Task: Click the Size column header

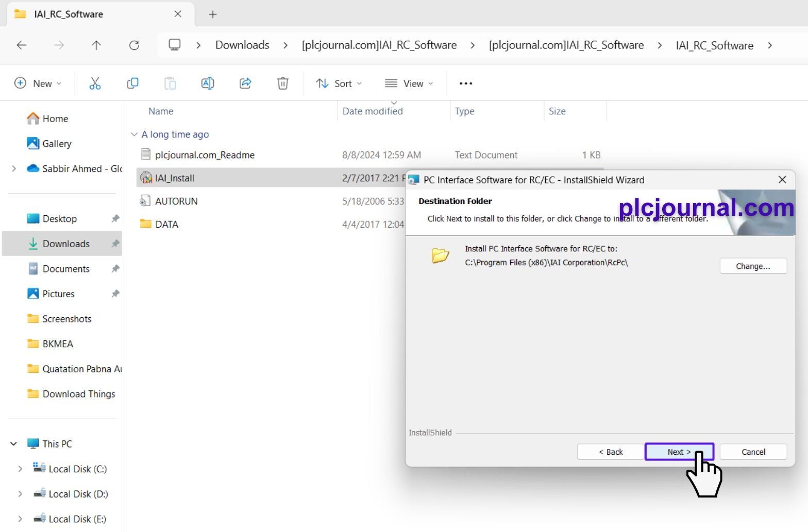Action: (557, 111)
